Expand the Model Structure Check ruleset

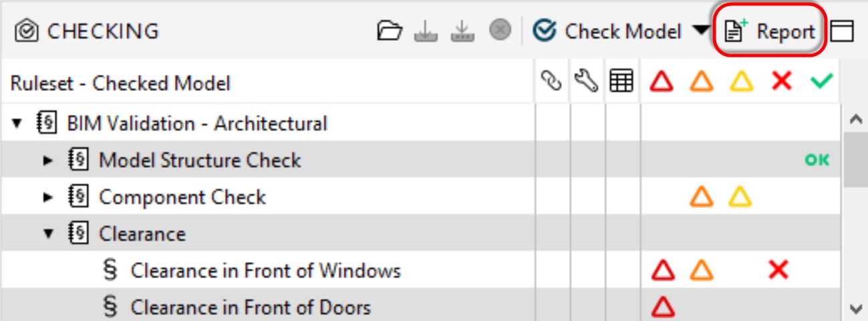tap(48, 160)
